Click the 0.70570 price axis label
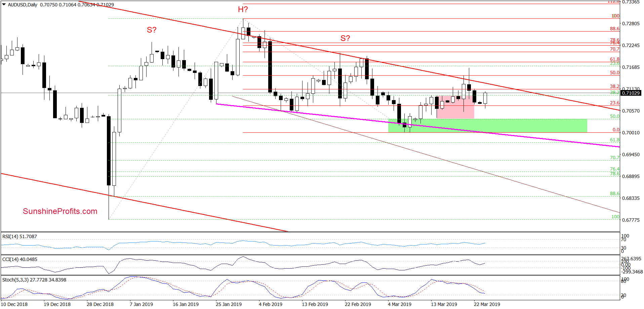This screenshot has width=644, height=309. click(631, 111)
